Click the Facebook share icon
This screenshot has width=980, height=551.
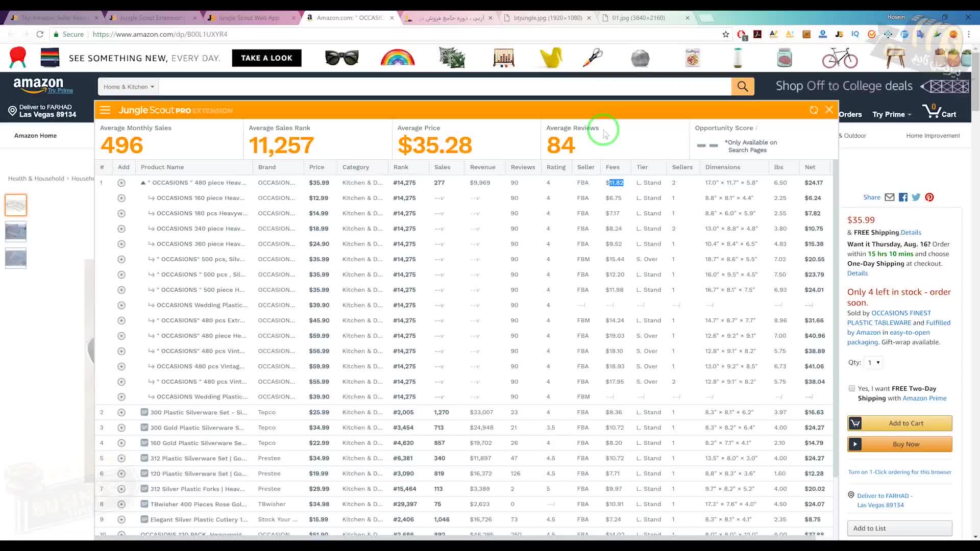[903, 197]
